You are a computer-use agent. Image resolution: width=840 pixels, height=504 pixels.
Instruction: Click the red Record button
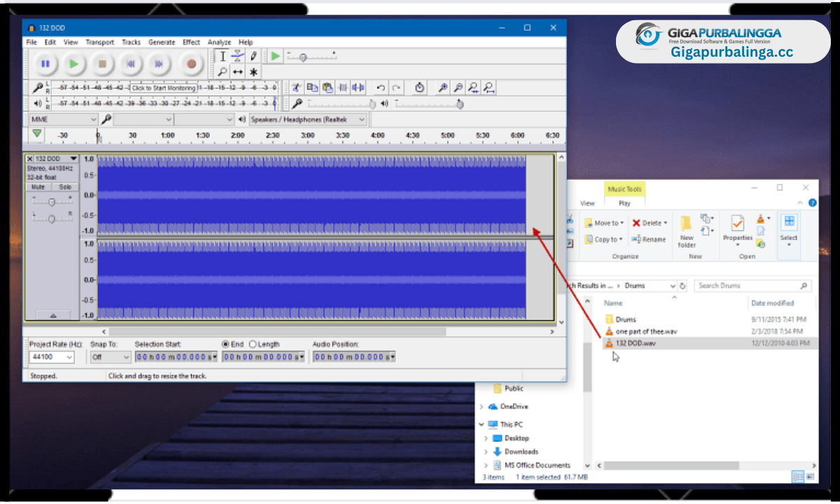point(191,64)
